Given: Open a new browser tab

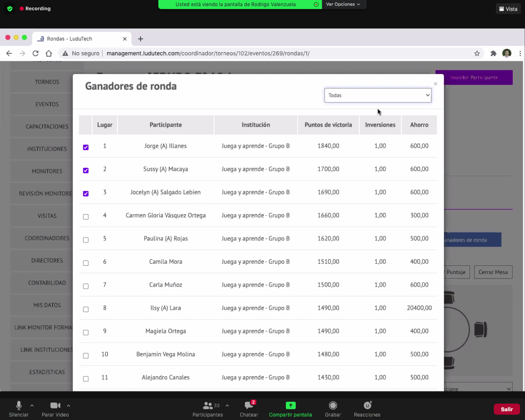Looking at the screenshot, I should click(x=141, y=39).
